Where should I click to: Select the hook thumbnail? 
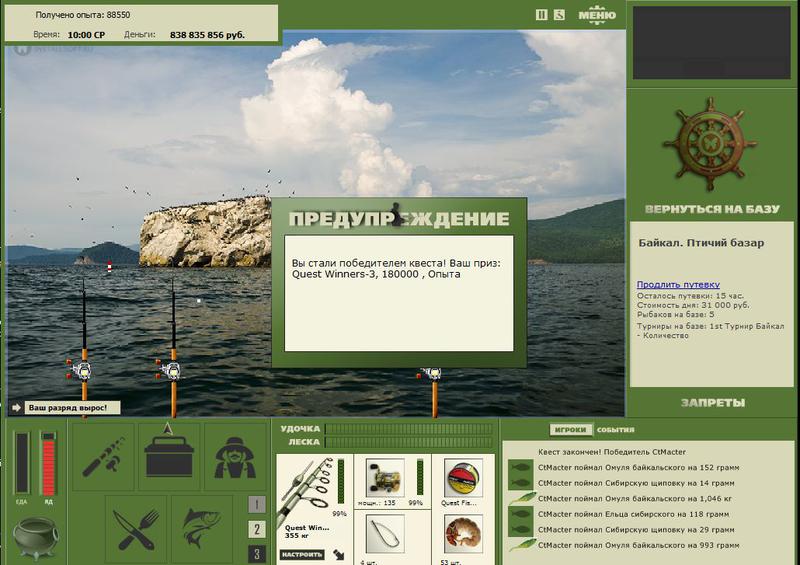[385, 534]
